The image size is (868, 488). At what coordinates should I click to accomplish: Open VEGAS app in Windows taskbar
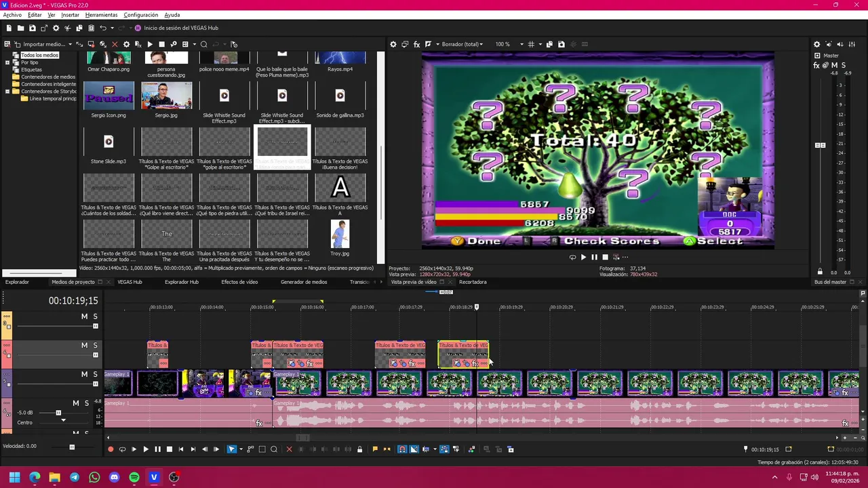tap(154, 477)
